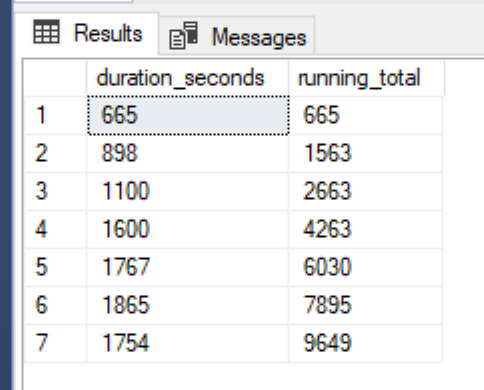Click duration_seconds cell 1754
This screenshot has width=484, height=390.
(x=188, y=343)
